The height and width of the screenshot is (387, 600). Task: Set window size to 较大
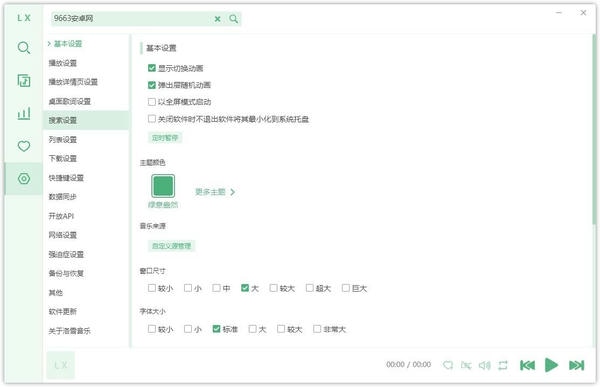273,288
